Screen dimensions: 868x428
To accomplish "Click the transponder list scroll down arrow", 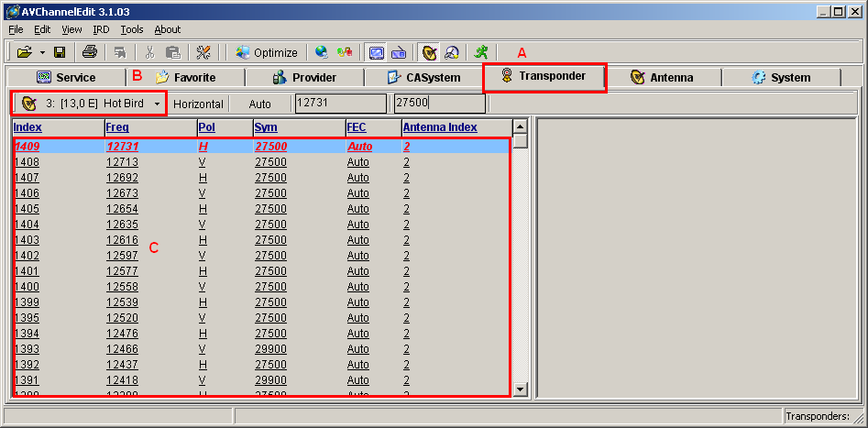I will [520, 390].
